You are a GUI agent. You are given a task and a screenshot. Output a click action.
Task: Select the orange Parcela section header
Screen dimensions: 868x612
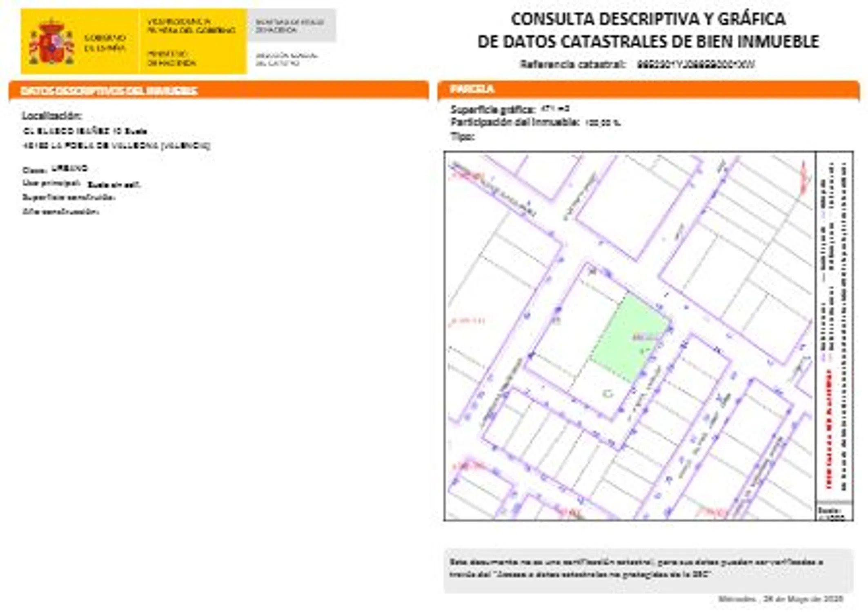(x=472, y=89)
